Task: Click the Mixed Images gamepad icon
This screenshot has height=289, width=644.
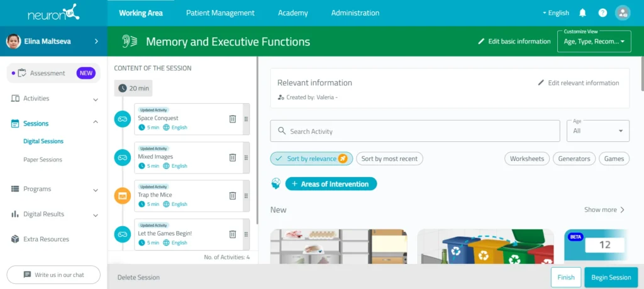Action: [x=123, y=158]
